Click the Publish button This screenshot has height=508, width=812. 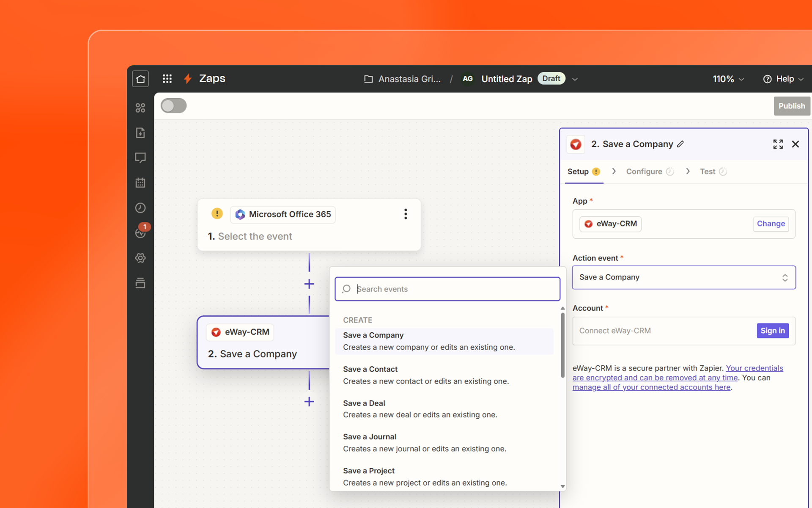pyautogui.click(x=792, y=106)
